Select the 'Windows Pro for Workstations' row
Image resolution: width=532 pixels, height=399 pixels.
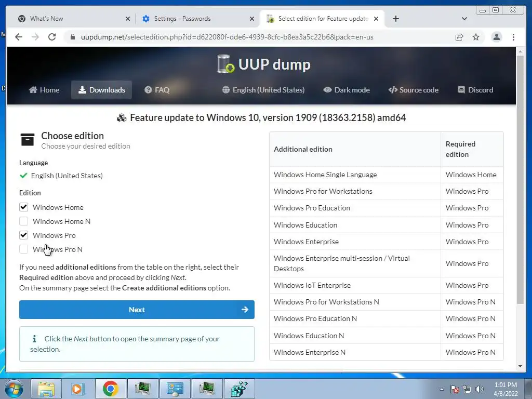pos(387,191)
